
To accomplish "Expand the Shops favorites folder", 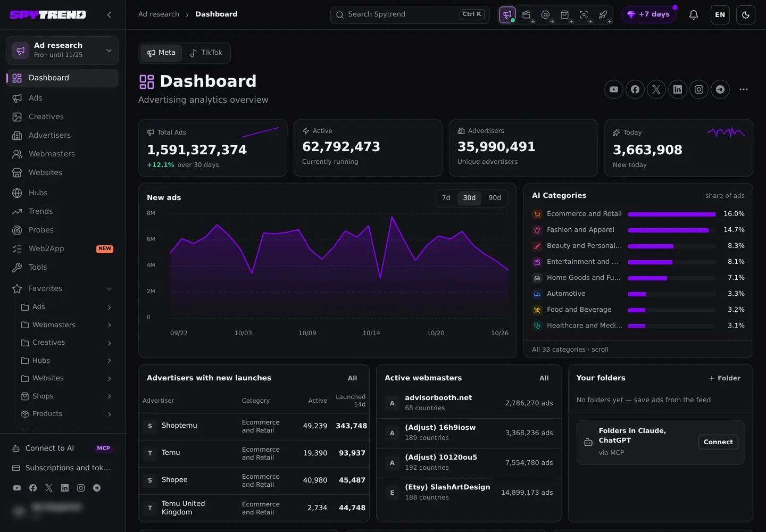I will [109, 396].
